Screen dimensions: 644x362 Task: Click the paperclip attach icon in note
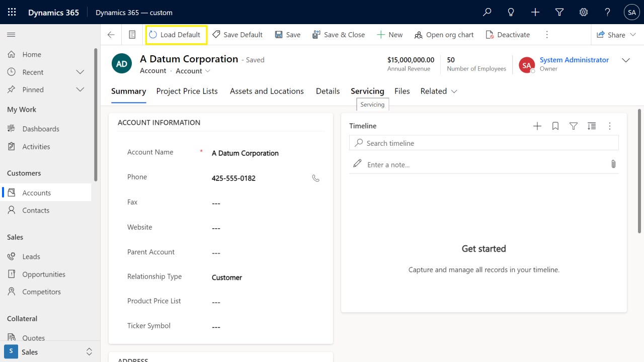613,164
